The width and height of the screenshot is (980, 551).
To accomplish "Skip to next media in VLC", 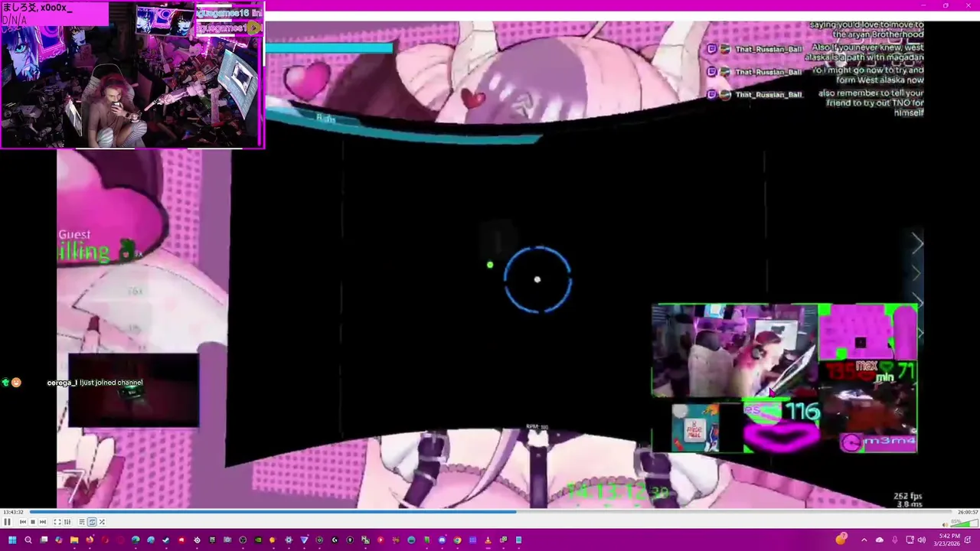I will tap(43, 522).
